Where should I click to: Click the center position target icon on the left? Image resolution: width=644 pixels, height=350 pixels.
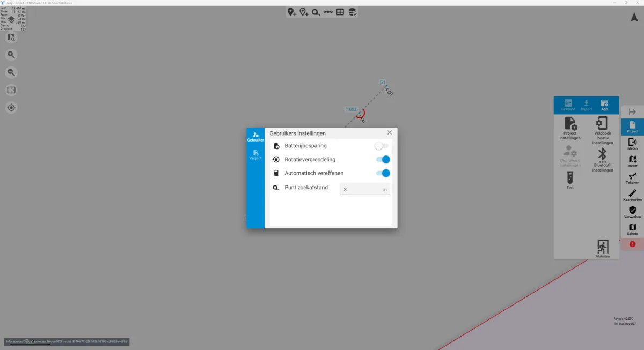coord(11,107)
